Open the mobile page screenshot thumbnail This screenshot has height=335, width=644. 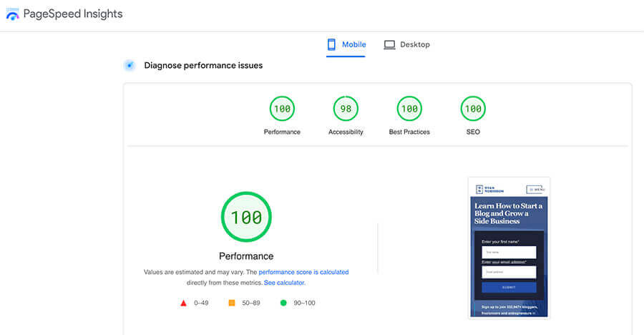509,248
